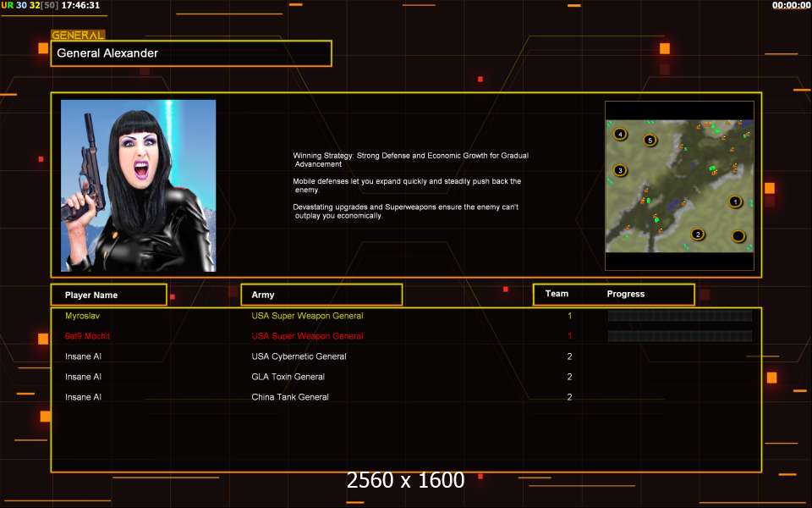Choose start position marker 4 on minimap

pos(620,135)
